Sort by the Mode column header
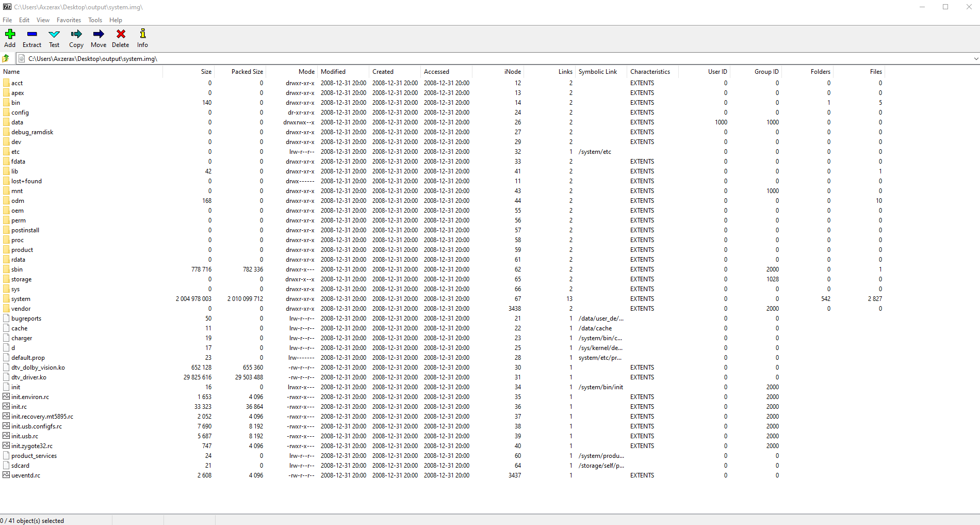This screenshot has width=980, height=525. [x=291, y=72]
